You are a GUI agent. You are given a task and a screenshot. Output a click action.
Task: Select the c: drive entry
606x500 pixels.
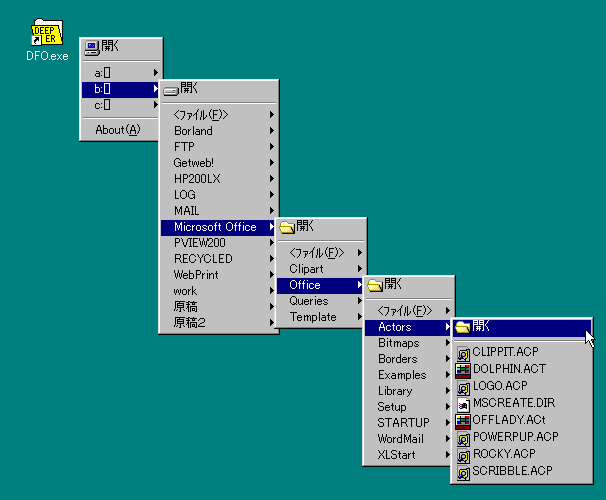point(121,105)
